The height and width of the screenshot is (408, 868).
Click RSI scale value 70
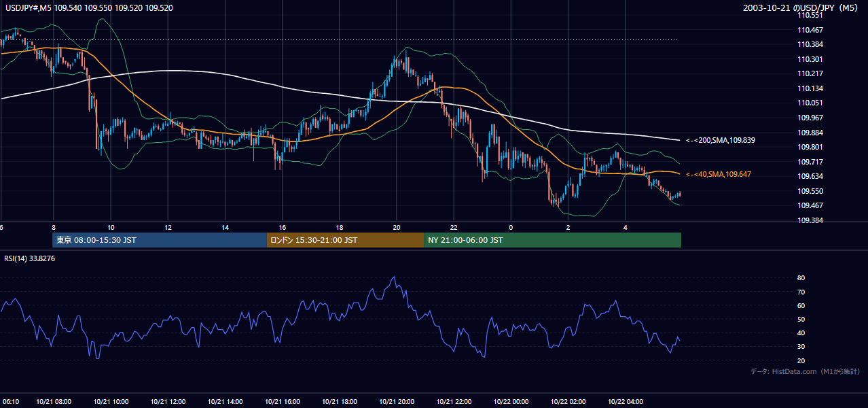801,292
